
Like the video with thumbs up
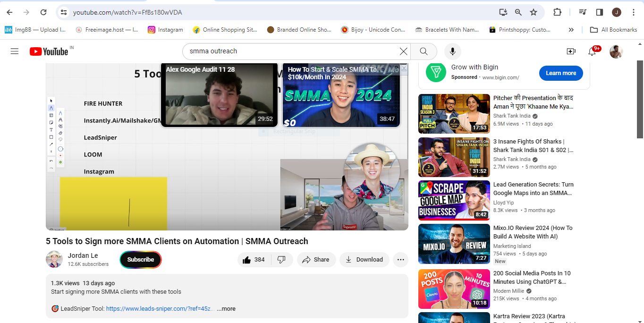coord(254,260)
